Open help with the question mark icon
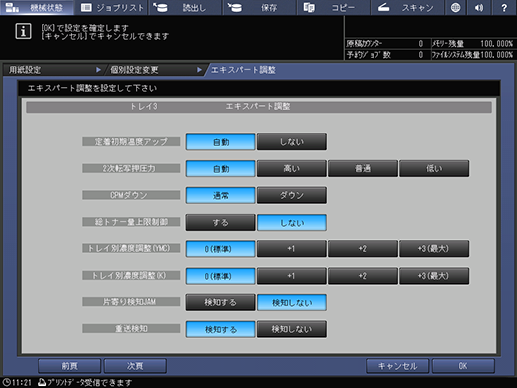 click(x=504, y=7)
